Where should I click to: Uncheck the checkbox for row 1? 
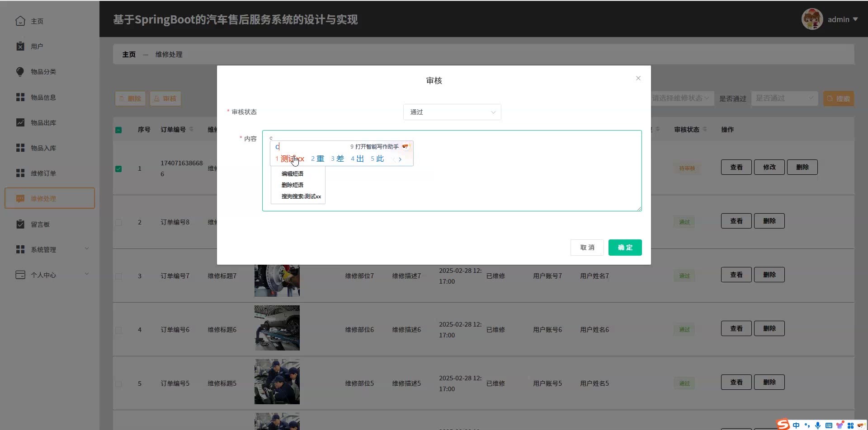pyautogui.click(x=118, y=168)
